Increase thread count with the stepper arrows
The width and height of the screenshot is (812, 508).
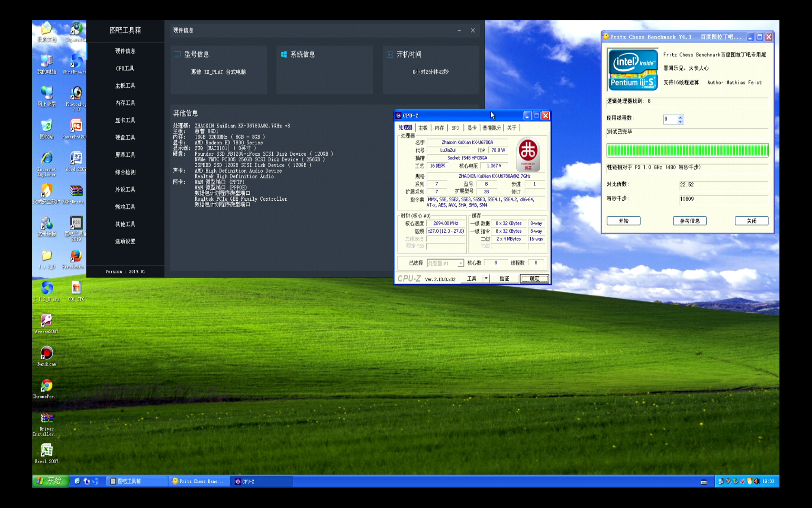680,117
